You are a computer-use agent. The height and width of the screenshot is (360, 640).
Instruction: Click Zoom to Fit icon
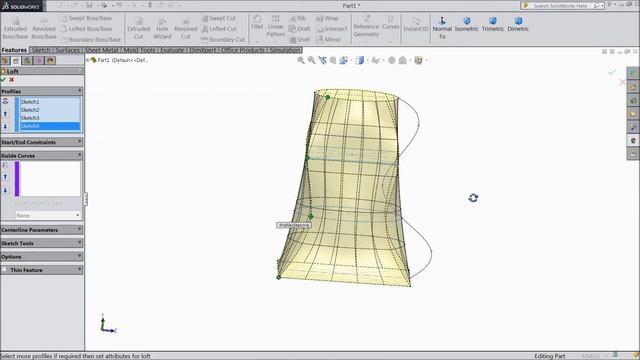pyautogui.click(x=301, y=60)
